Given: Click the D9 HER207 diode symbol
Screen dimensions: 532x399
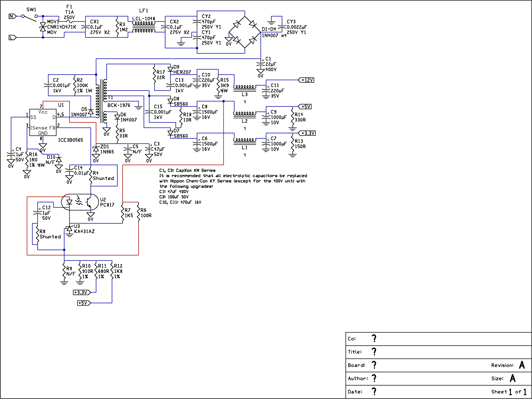Looking at the screenshot, I should (x=170, y=69).
